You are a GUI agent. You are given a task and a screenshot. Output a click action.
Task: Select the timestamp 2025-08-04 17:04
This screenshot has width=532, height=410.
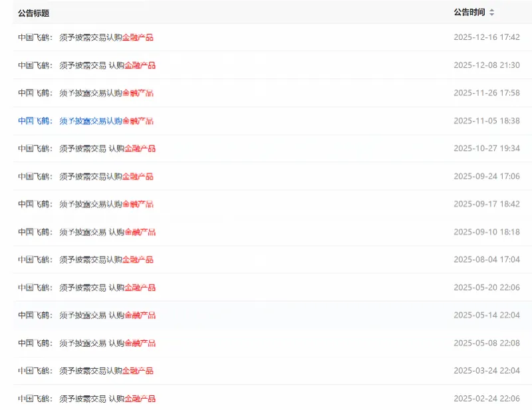(487, 259)
